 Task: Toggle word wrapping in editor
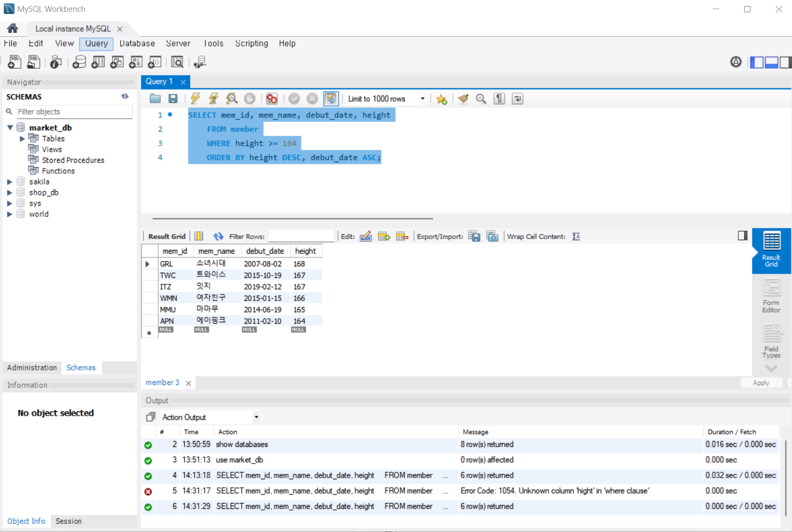coord(517,99)
